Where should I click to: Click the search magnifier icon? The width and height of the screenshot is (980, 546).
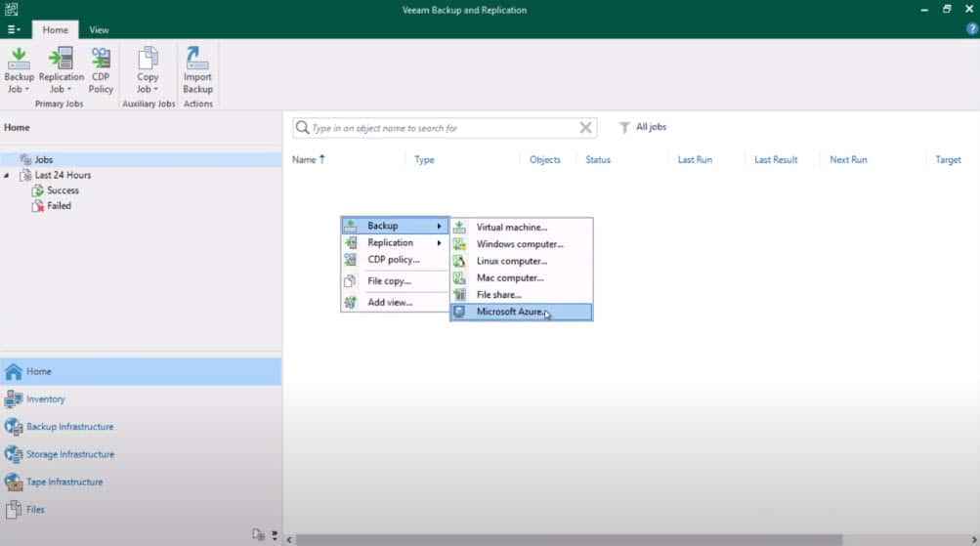tap(303, 127)
